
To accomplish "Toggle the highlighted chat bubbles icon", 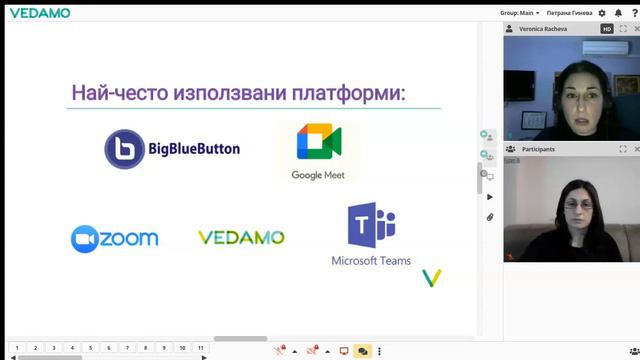I will 362,351.
